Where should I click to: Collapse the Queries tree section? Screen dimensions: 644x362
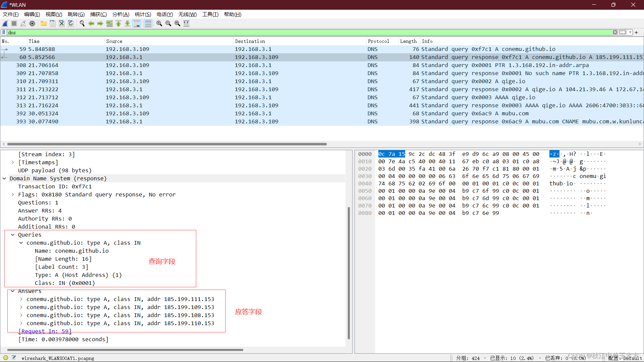click(x=13, y=235)
